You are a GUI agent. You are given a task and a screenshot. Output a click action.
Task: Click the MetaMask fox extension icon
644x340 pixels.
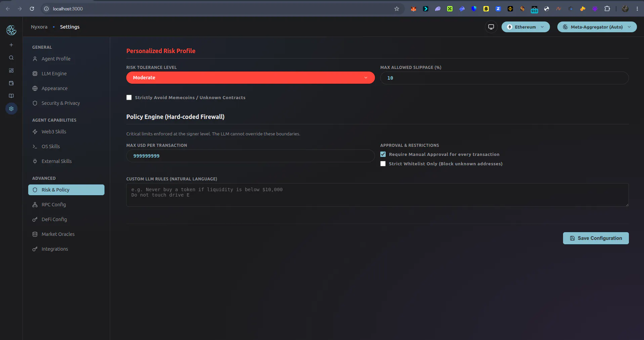(413, 9)
